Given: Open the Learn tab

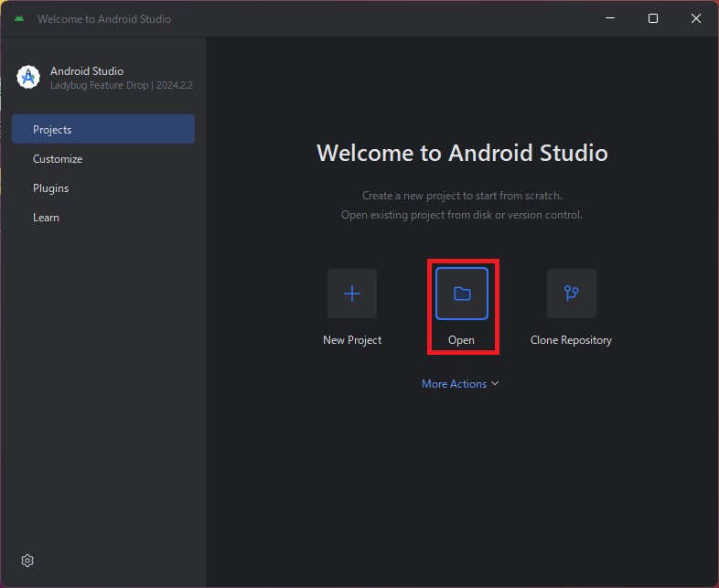Looking at the screenshot, I should pos(46,218).
